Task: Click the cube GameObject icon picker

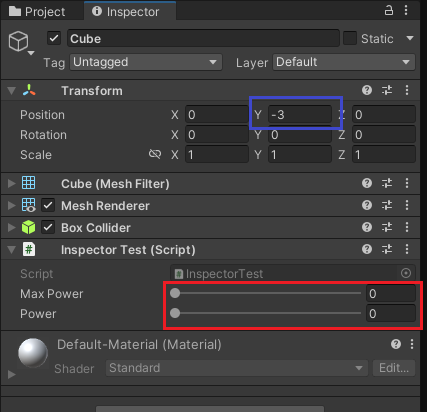Action: pyautogui.click(x=21, y=42)
